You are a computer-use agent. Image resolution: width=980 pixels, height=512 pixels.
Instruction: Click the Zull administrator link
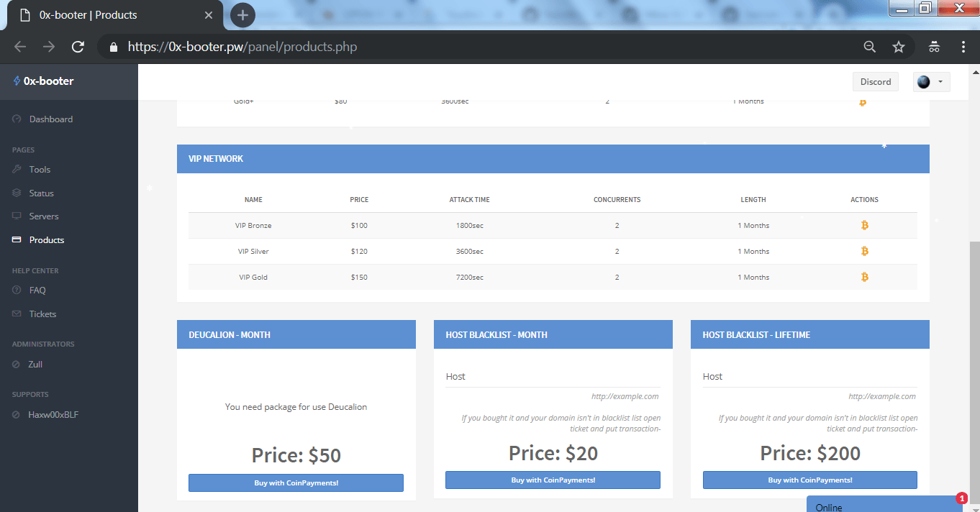[x=35, y=365]
